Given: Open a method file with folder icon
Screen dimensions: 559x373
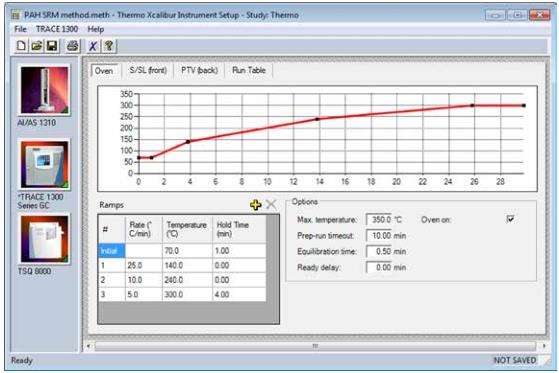Looking at the screenshot, I should point(37,46).
